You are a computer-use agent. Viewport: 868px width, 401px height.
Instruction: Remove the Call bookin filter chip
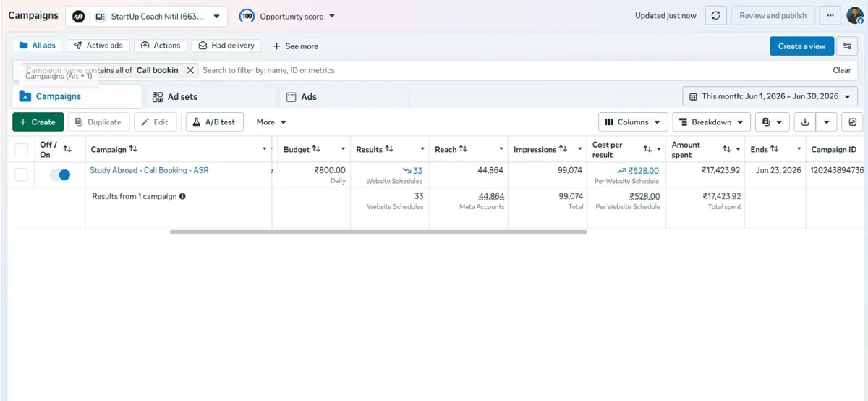(x=190, y=70)
